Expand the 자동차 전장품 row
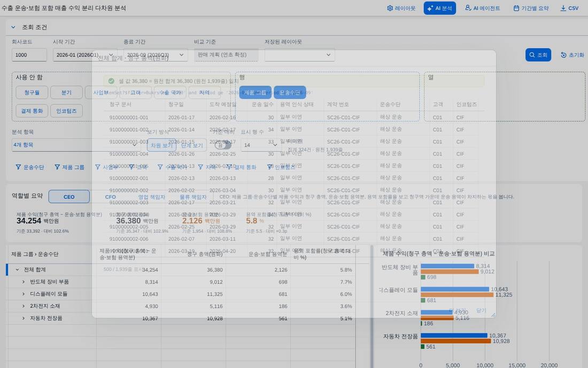This screenshot has height=368, width=588. pyautogui.click(x=23, y=318)
